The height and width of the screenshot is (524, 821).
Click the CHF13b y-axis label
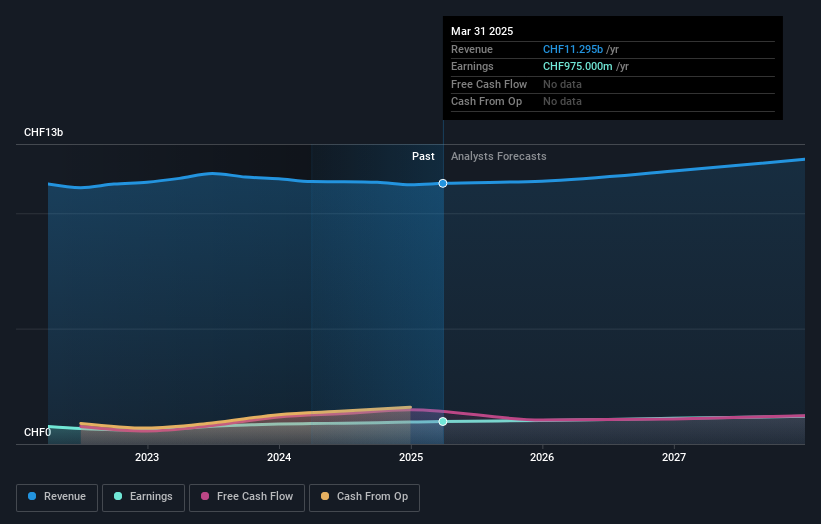(43, 132)
